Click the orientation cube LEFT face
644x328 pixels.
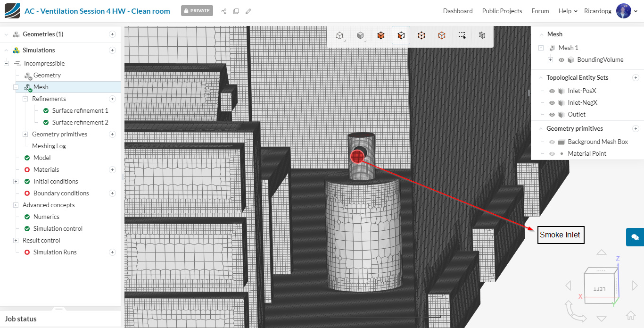click(599, 288)
